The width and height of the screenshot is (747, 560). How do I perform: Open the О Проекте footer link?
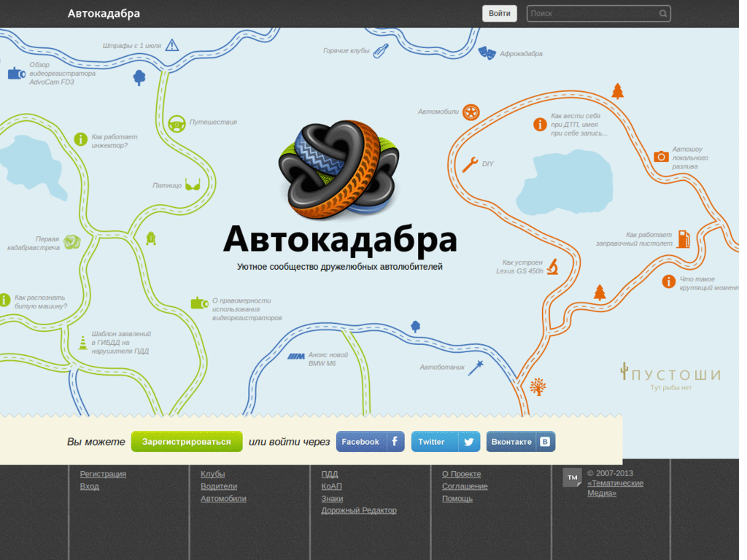pos(461,474)
